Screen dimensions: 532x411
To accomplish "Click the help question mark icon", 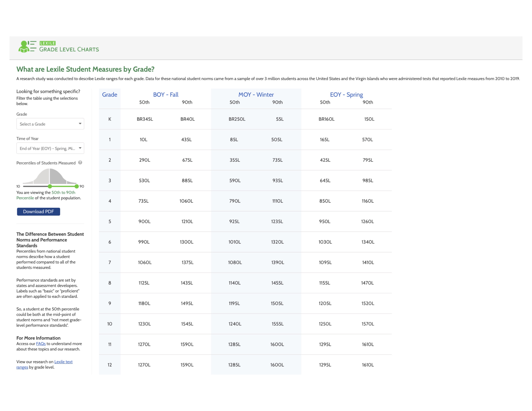I will click(x=80, y=163).
